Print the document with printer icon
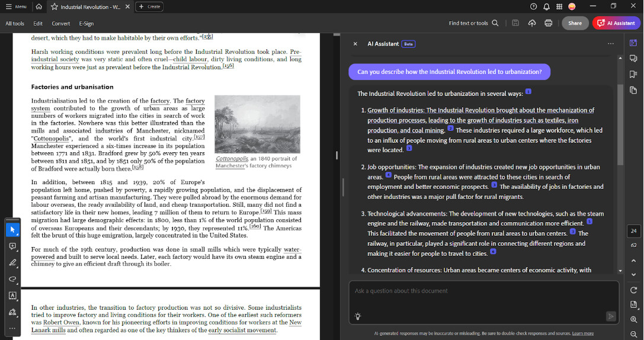Screen dimensions: 644x340 pos(548,23)
